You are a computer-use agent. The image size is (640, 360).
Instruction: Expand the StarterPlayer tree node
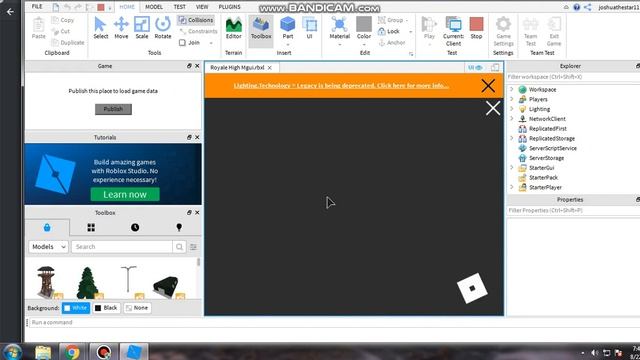point(511,187)
